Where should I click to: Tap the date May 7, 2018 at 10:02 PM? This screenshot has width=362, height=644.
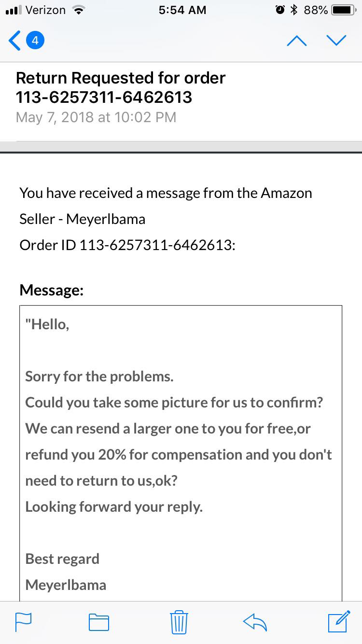[x=96, y=117]
